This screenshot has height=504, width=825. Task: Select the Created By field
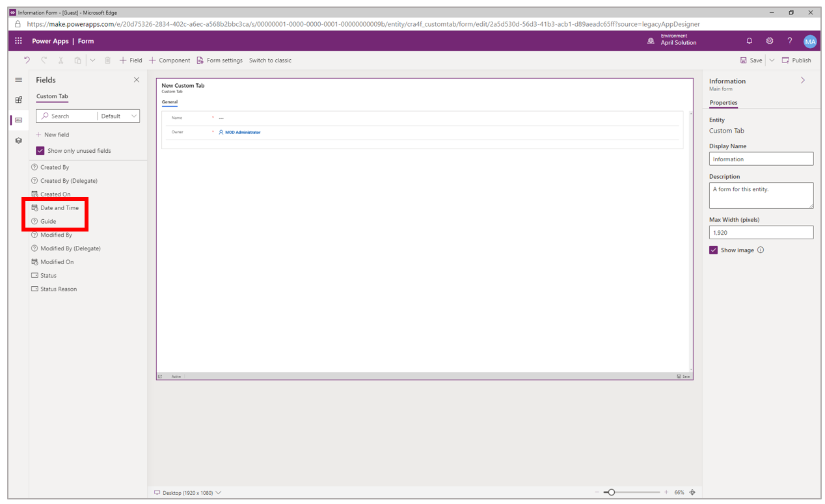tap(50, 167)
